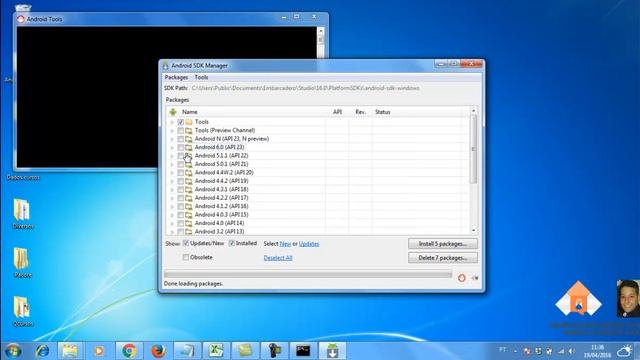
Task: Toggle the Updates/New show checkbox
Action: click(x=186, y=243)
